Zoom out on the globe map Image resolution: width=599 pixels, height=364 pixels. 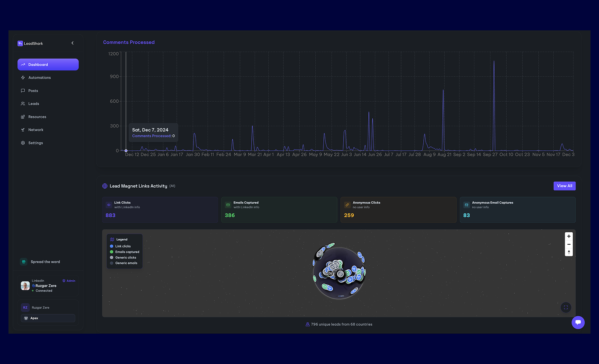pos(569,244)
